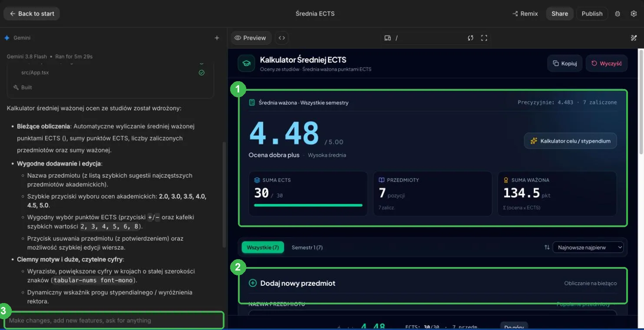Click the Share button
This screenshot has height=330, width=644.
tap(560, 13)
